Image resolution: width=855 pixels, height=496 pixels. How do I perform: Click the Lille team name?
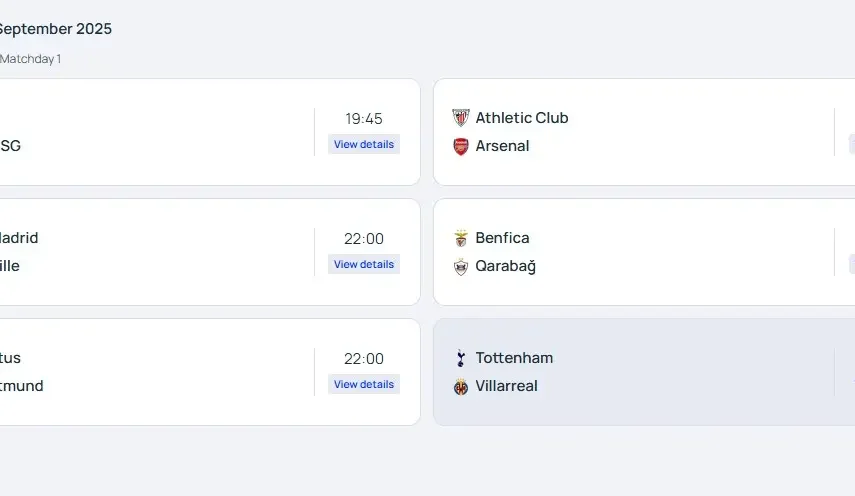click(x=10, y=266)
